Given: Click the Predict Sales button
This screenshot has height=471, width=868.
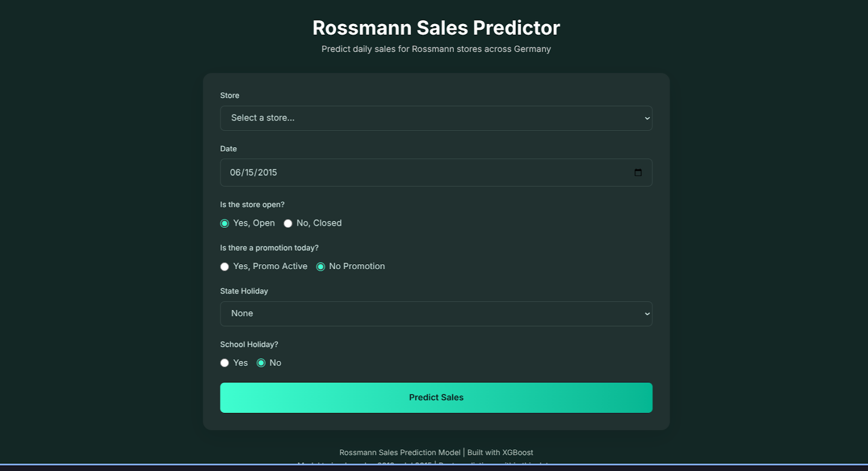Looking at the screenshot, I should coord(436,398).
